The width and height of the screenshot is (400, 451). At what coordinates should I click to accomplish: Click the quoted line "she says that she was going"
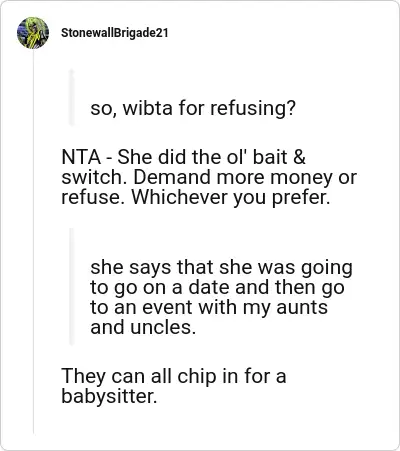(x=221, y=268)
